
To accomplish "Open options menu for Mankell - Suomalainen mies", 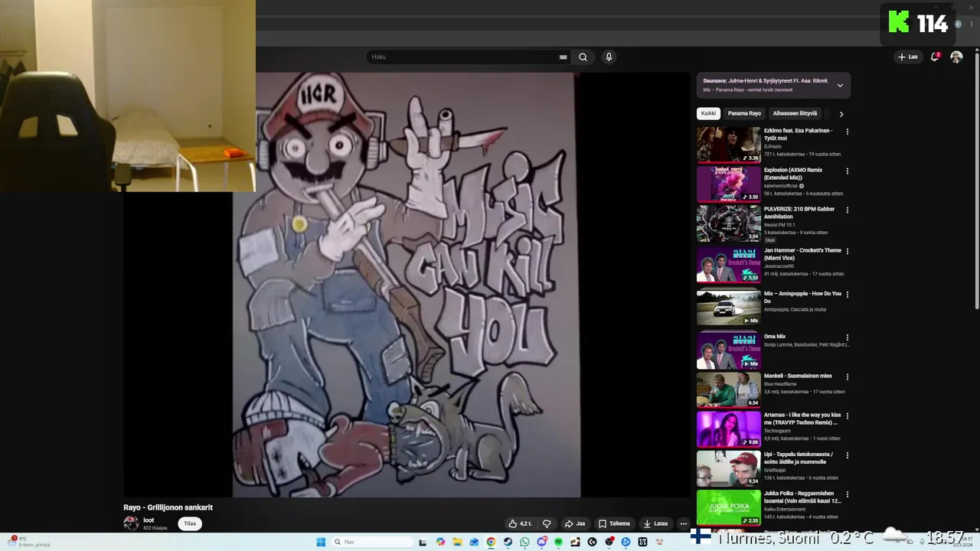I will pos(847,377).
